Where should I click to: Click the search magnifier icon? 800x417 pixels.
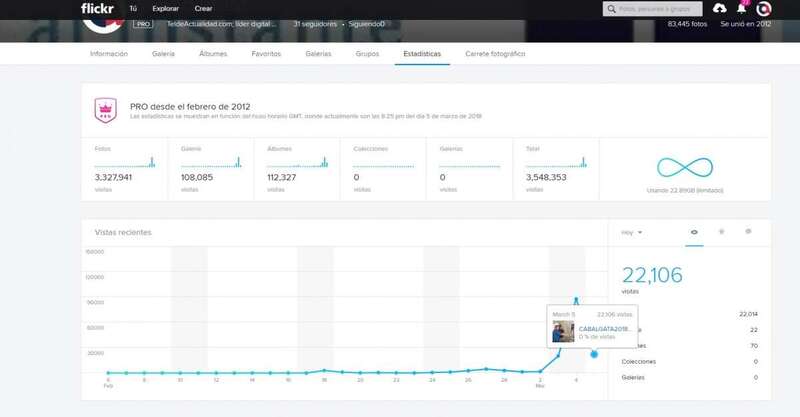click(x=612, y=9)
